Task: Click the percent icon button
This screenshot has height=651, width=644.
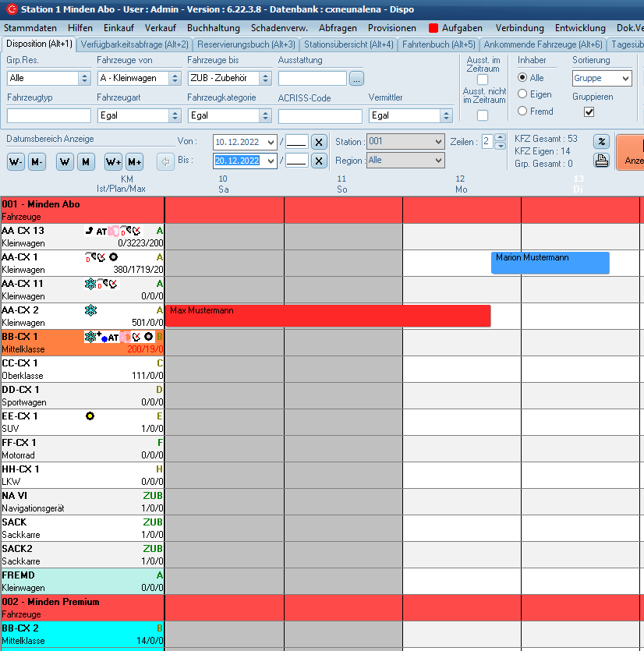Action: coord(601,142)
